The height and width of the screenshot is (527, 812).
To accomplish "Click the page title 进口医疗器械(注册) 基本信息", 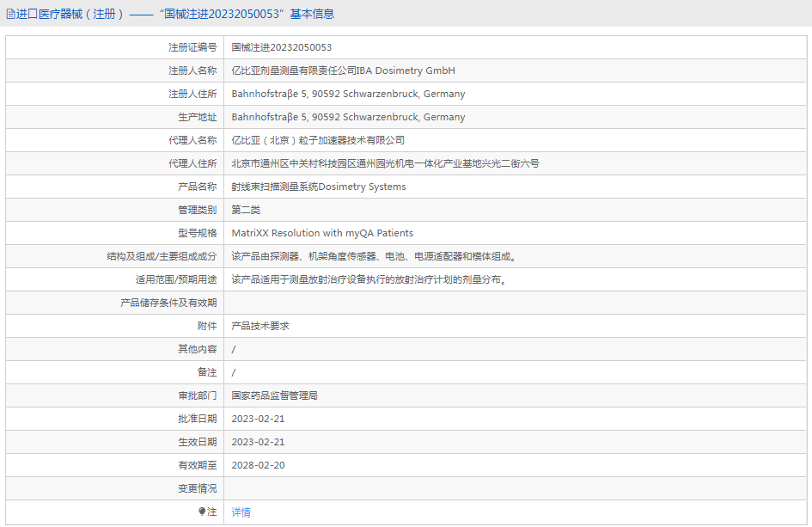I will (175, 14).
